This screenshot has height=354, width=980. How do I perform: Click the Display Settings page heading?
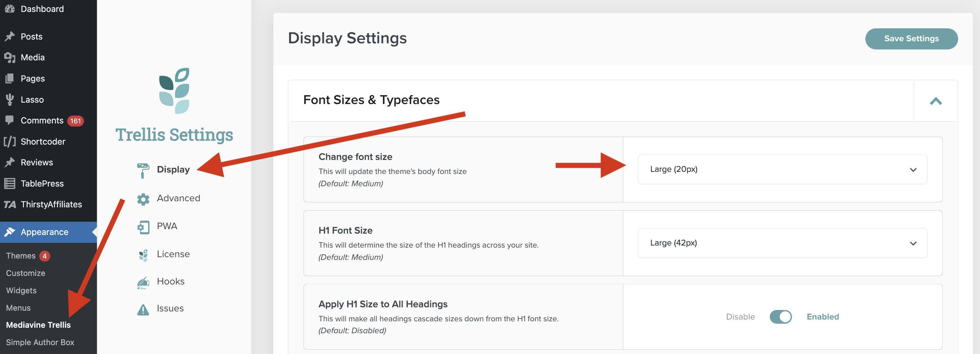coord(347,38)
